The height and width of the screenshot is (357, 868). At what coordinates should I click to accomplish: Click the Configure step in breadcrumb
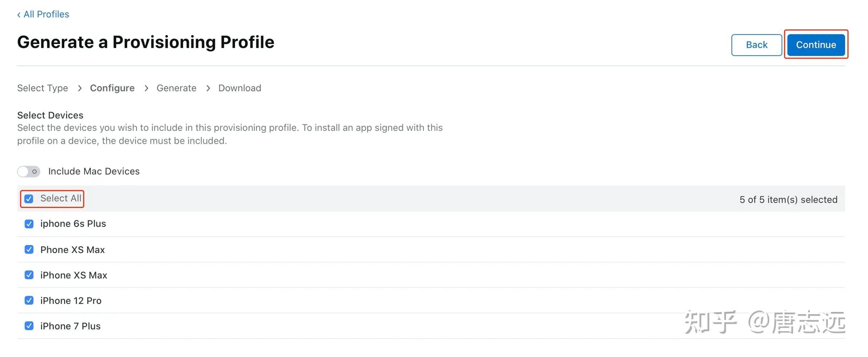coord(112,88)
